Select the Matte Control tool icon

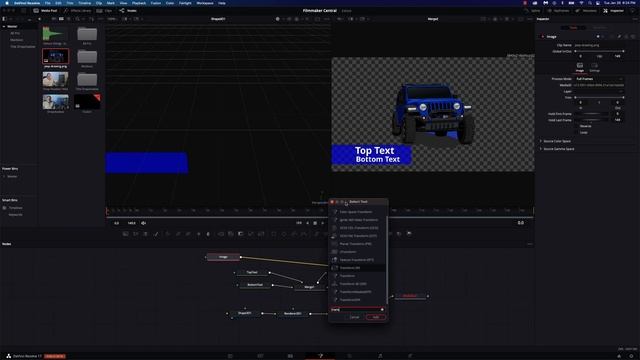tap(241, 234)
